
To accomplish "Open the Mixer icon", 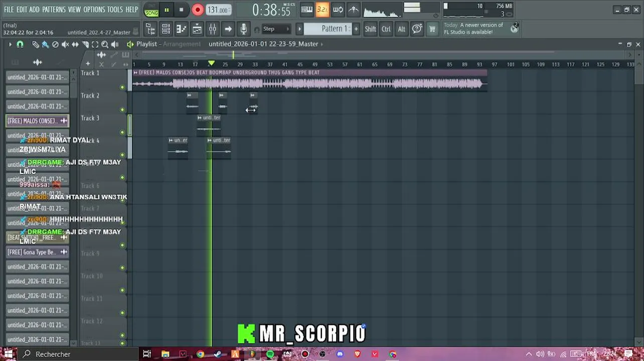I will (213, 29).
